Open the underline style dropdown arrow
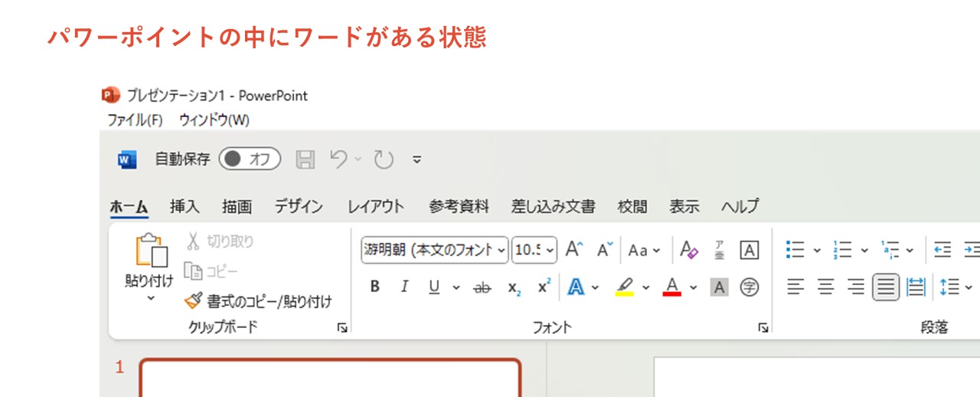The image size is (980, 397). tap(456, 287)
